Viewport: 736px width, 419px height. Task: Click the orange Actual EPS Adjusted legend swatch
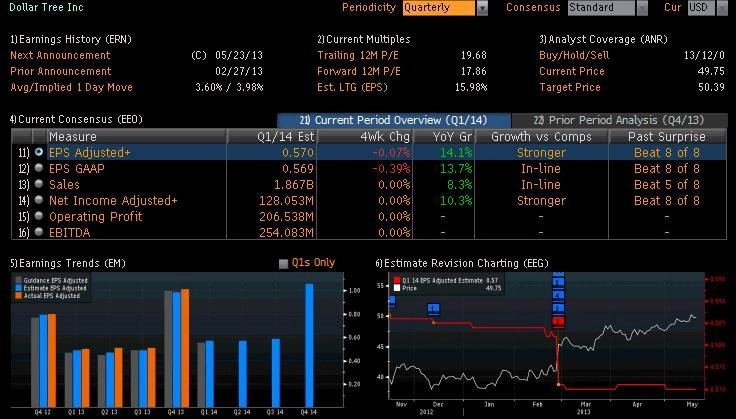19,296
